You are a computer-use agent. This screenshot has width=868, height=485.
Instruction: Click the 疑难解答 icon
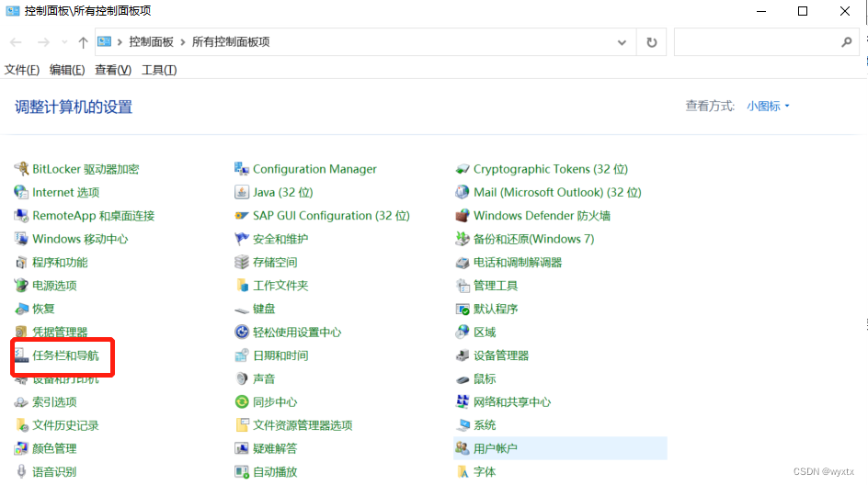(x=241, y=448)
